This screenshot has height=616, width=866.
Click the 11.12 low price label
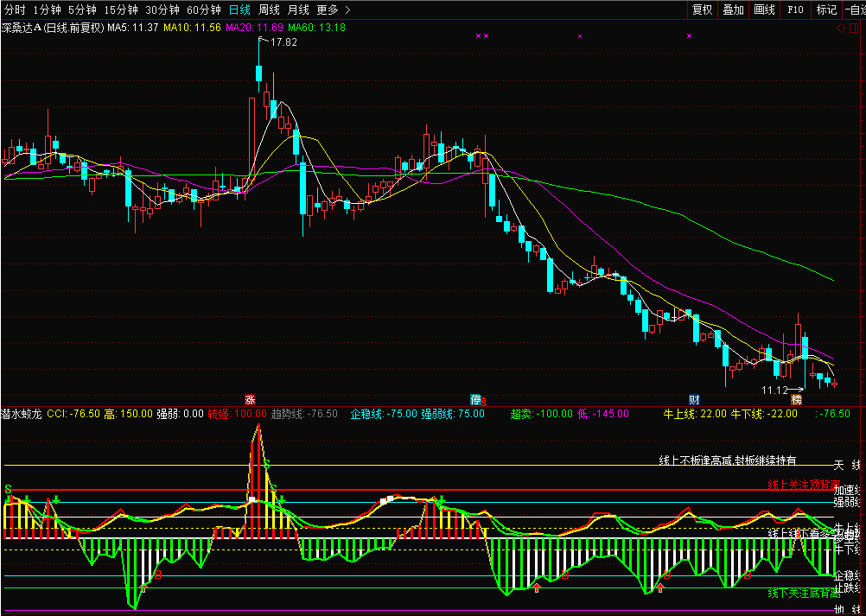click(774, 391)
